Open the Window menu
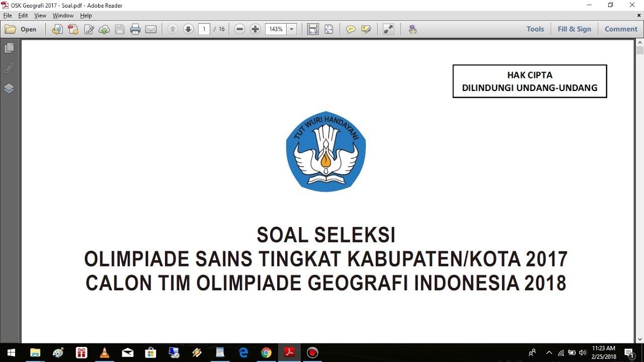 (63, 16)
